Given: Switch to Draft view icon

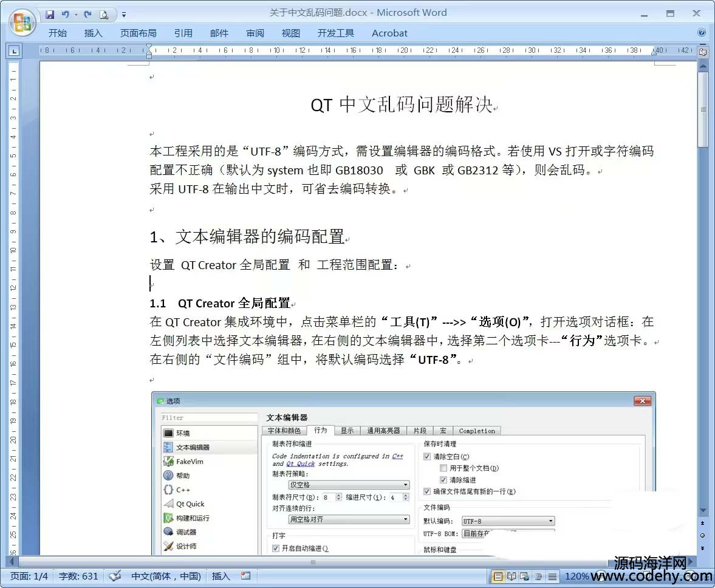Looking at the screenshot, I should [x=552, y=576].
